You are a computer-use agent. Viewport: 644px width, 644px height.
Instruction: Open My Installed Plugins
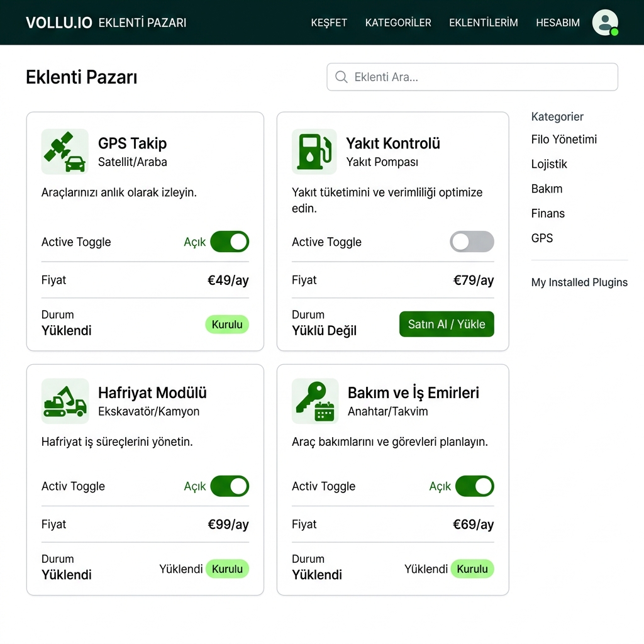pyautogui.click(x=579, y=282)
